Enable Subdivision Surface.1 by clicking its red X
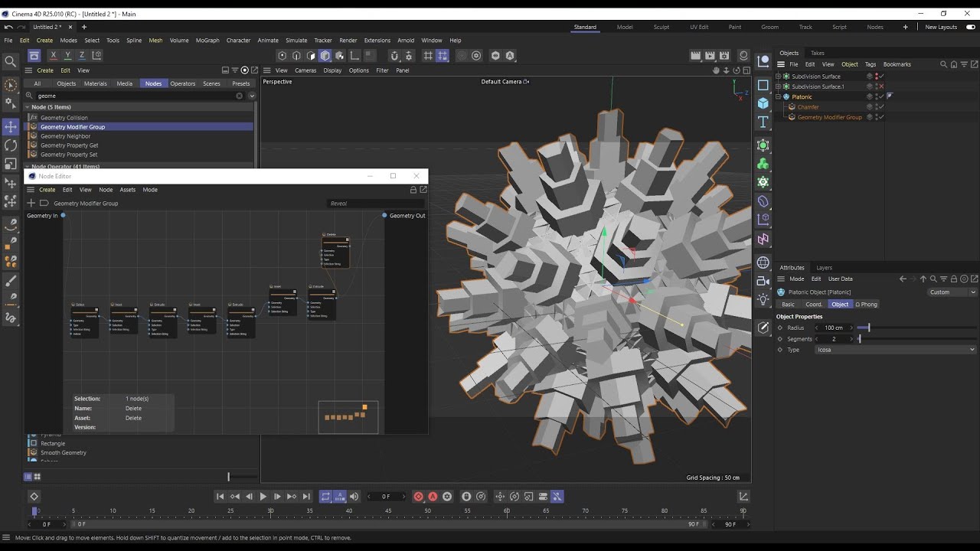Viewport: 980px width, 551px height. tap(881, 86)
